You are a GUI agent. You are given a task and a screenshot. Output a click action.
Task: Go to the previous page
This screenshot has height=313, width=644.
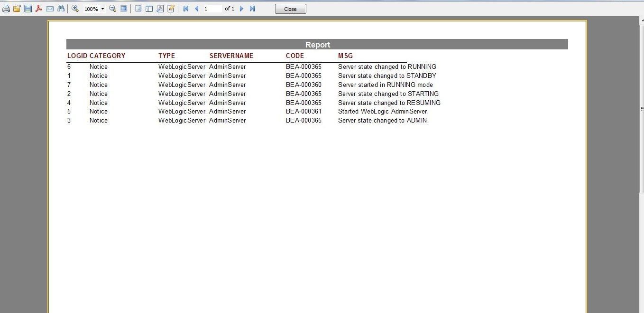click(196, 9)
